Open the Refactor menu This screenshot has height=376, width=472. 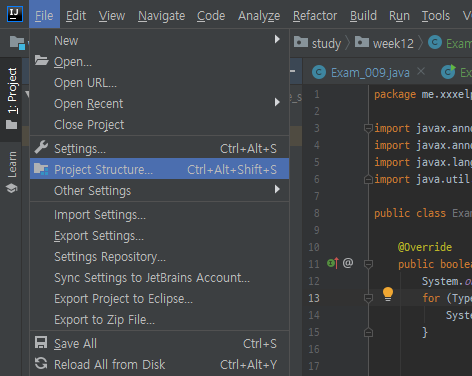315,15
